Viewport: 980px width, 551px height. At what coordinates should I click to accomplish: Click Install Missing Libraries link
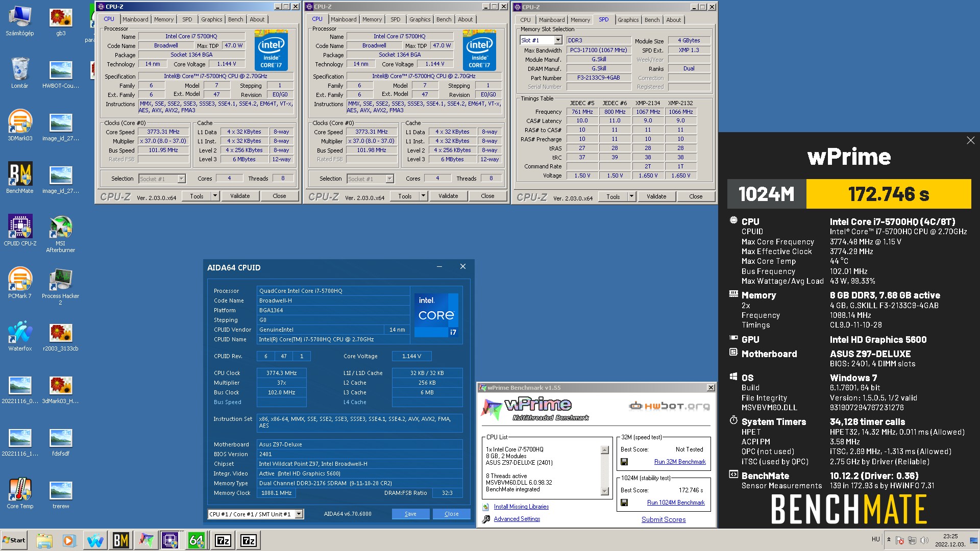click(x=521, y=507)
